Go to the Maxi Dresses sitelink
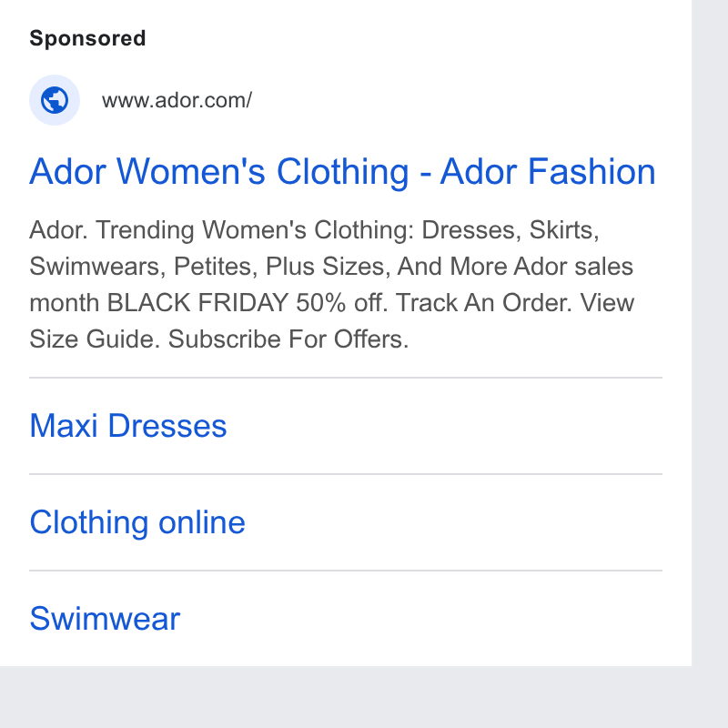This screenshot has height=728, width=728. 128,426
